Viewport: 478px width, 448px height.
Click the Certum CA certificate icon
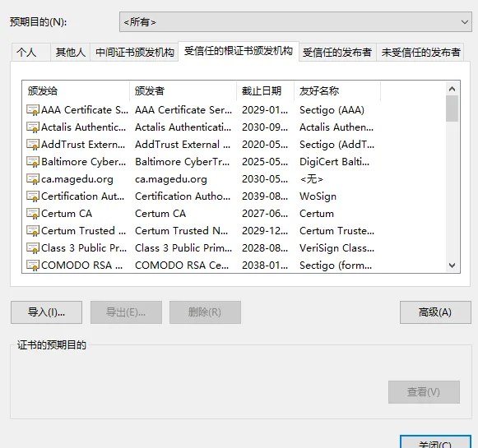[33, 214]
